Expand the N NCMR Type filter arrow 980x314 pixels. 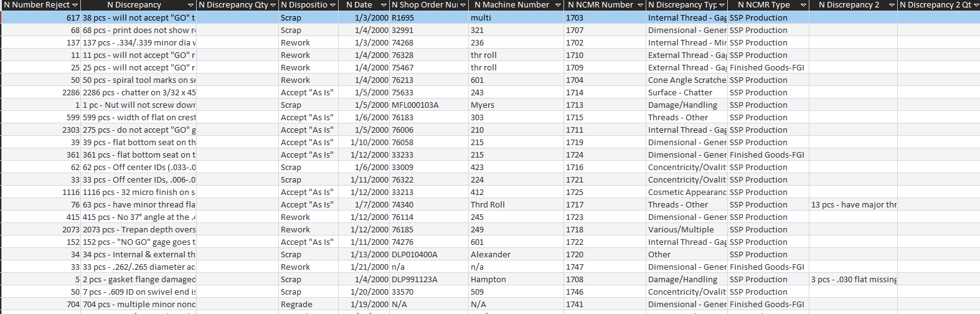[x=803, y=5]
